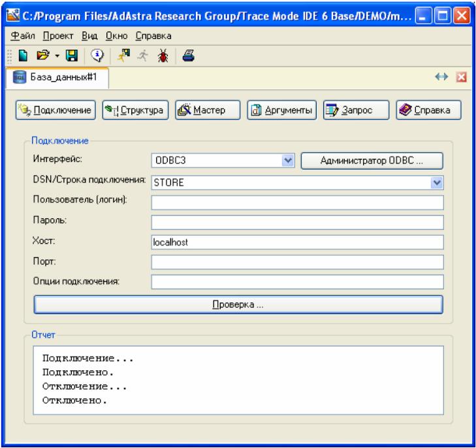Click the gray running man icon
The image size is (476, 448).
[x=143, y=56]
